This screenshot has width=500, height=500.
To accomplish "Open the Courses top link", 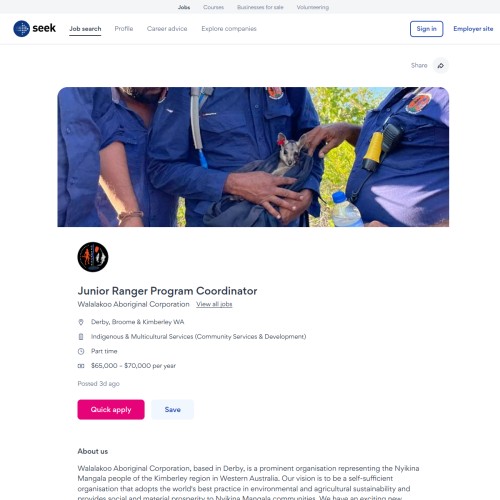I will coord(213,7).
